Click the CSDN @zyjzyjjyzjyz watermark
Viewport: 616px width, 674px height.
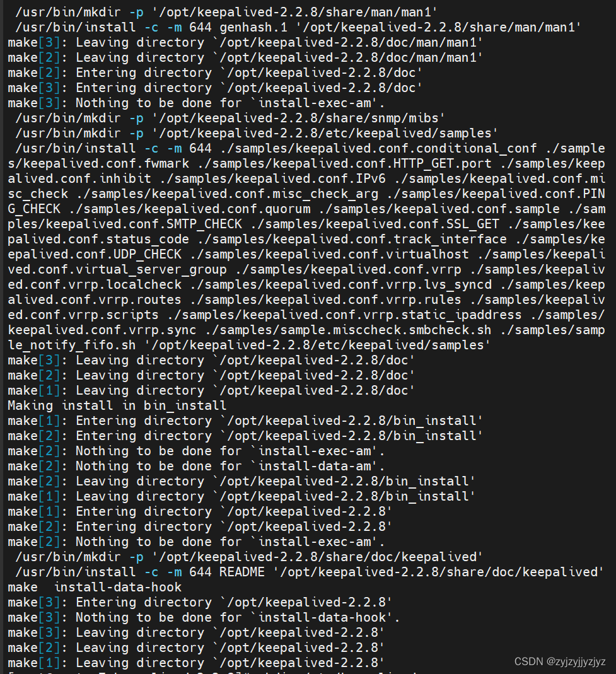(x=560, y=661)
